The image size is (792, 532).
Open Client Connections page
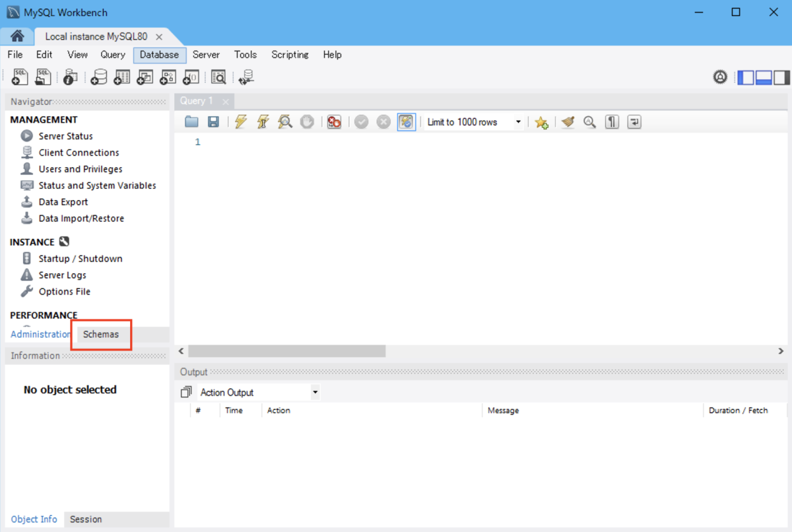point(70,152)
